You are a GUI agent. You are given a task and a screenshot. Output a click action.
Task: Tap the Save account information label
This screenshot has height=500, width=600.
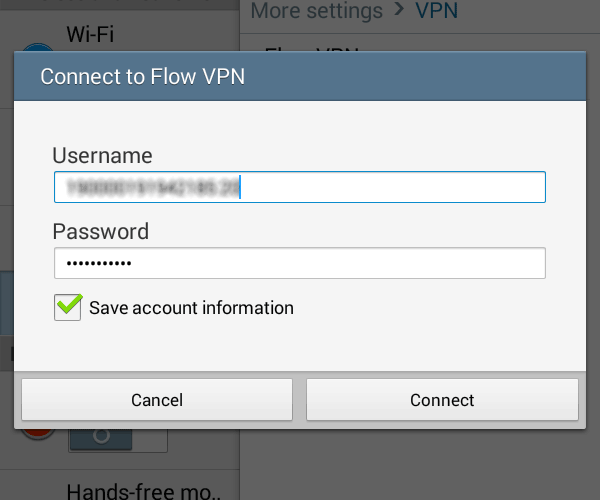(191, 308)
